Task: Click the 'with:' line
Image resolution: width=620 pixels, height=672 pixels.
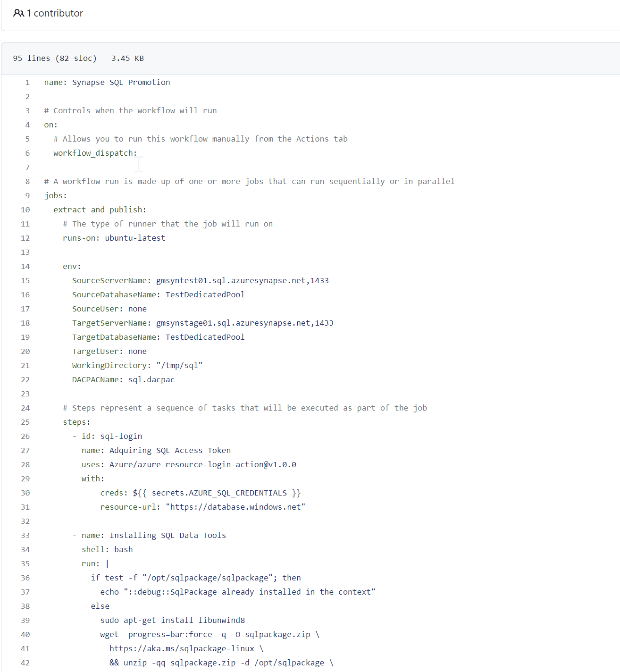Action: tap(93, 479)
